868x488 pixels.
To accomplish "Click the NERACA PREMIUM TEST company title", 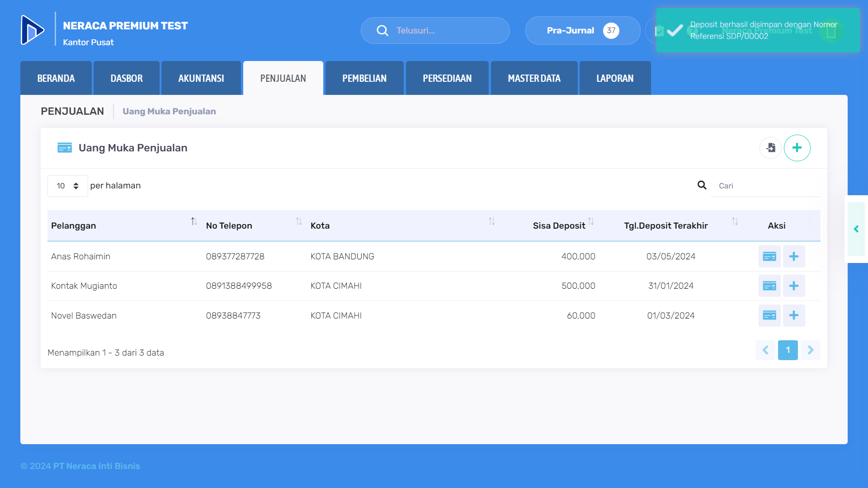I will click(x=125, y=26).
